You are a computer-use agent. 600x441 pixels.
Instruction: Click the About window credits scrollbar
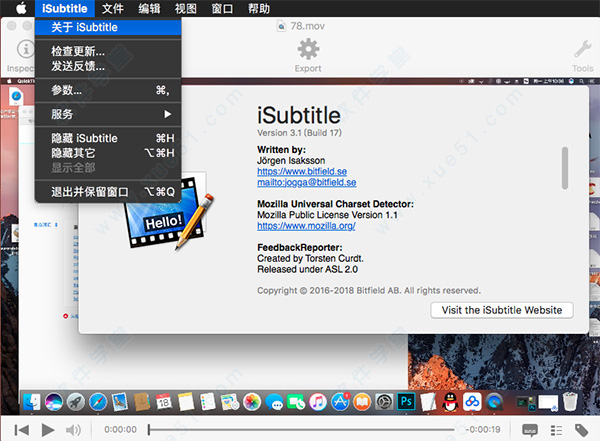(x=565, y=168)
